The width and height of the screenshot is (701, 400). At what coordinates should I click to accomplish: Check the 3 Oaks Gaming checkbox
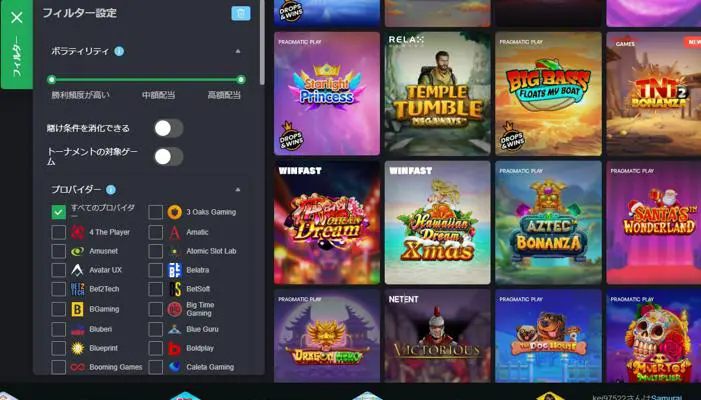155,212
